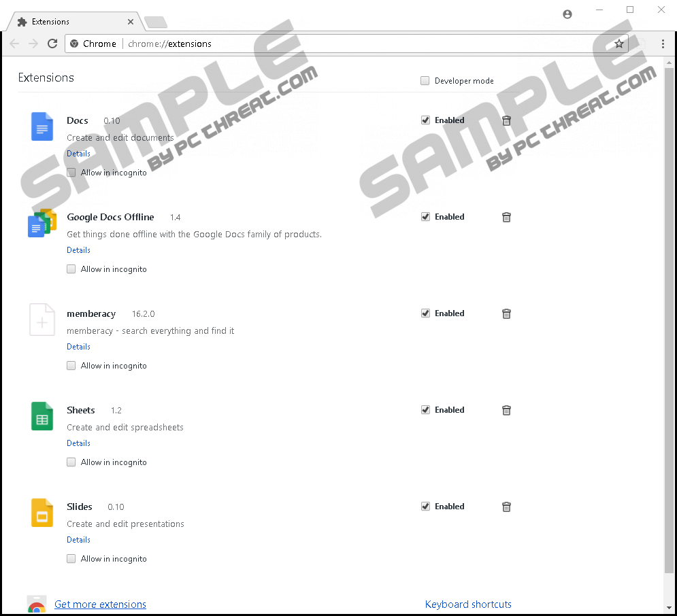
Task: Open the Chrome user profile icon
Action: (567, 14)
